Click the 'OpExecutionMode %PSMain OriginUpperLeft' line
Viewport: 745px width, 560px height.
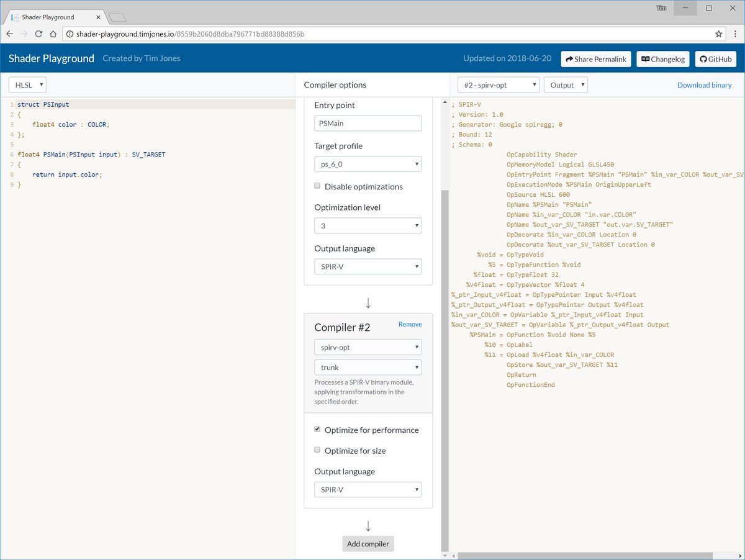click(x=579, y=184)
